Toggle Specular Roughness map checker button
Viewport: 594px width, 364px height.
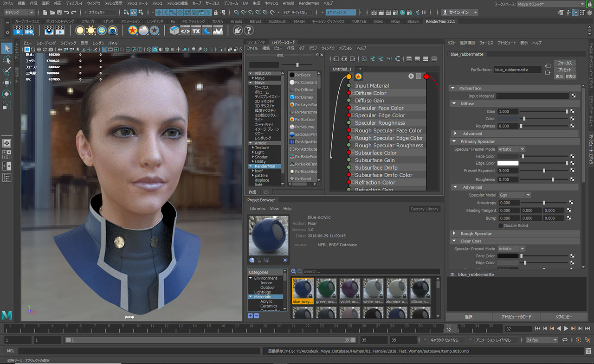click(x=573, y=179)
